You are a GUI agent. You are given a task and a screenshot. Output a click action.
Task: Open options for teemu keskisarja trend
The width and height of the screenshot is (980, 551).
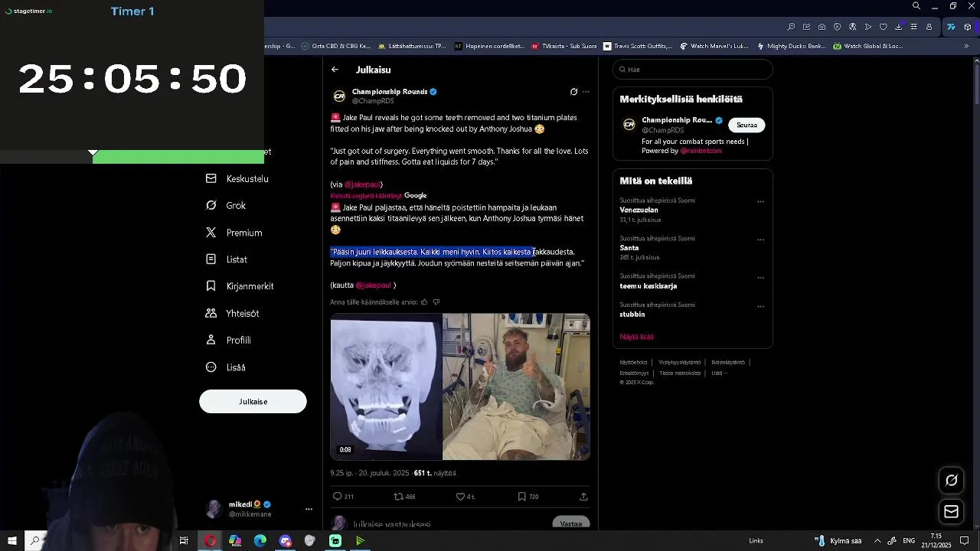click(760, 278)
